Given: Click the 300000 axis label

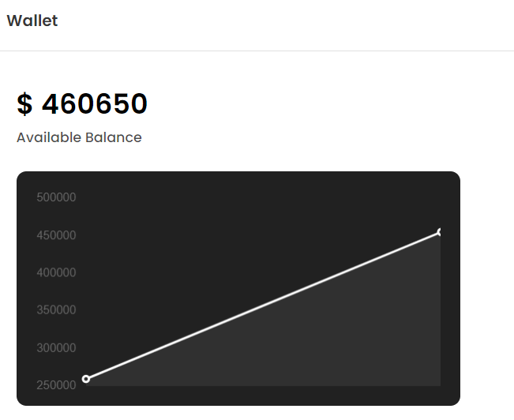Looking at the screenshot, I should pyautogui.click(x=56, y=348).
